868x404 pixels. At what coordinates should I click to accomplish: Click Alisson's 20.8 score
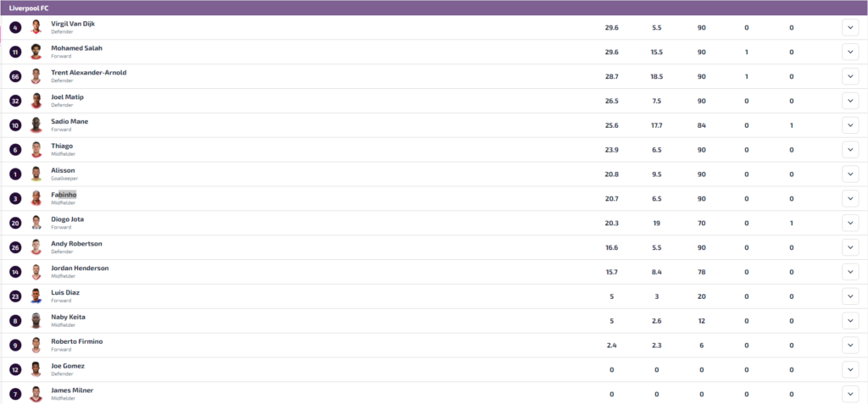(x=612, y=174)
